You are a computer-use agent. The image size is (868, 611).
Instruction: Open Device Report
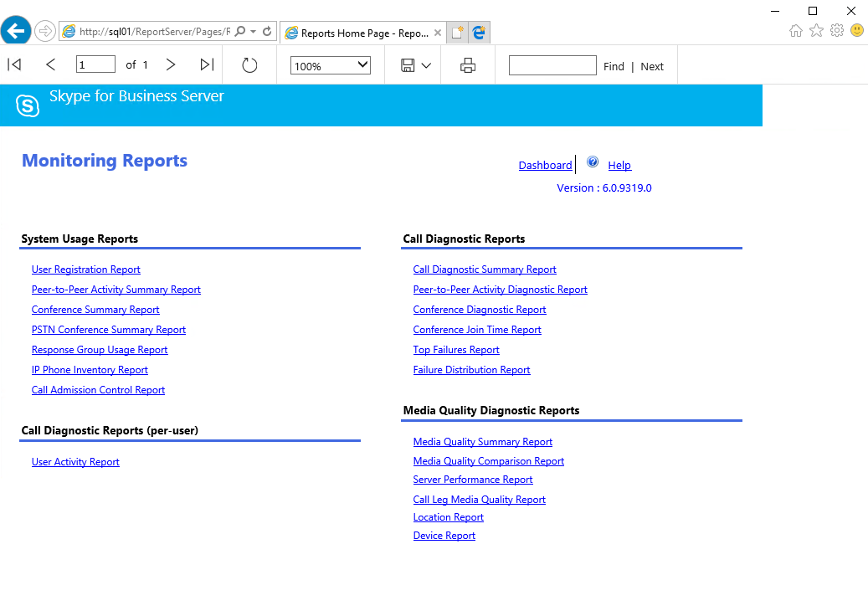(444, 536)
